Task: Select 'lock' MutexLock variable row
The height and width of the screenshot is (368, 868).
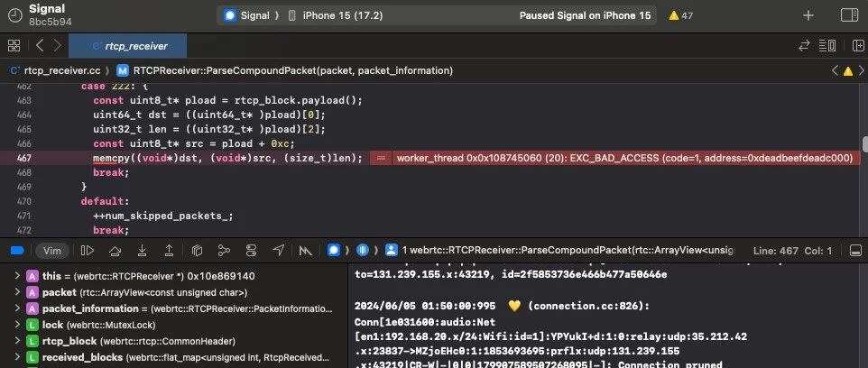Action: pyautogui.click(x=174, y=325)
